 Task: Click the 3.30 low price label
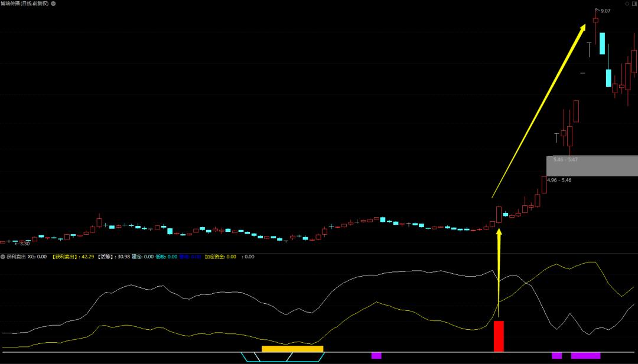[25, 244]
